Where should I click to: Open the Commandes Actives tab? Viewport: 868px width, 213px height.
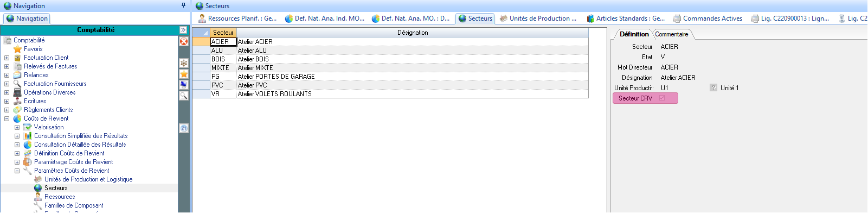(708, 18)
